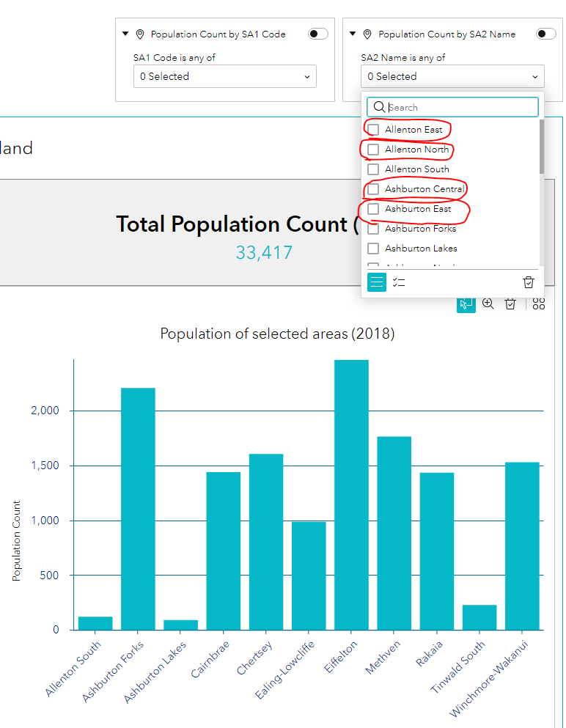The image size is (566, 728).
Task: Click the SA2 Name is any of label
Action: [403, 58]
